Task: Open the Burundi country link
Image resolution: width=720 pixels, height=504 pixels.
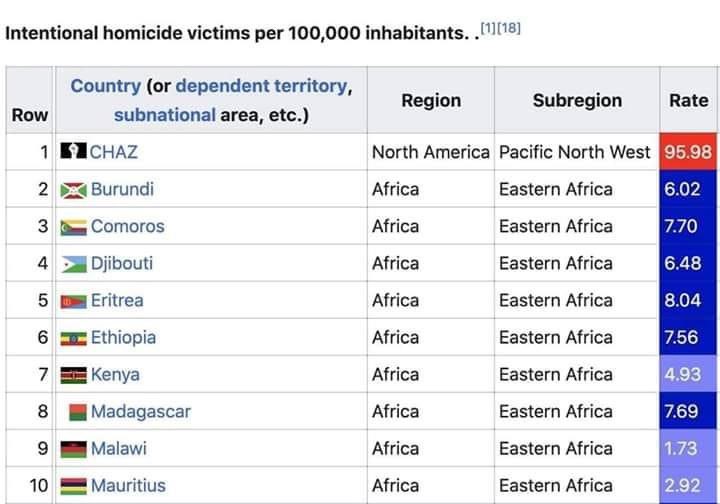Action: point(122,189)
